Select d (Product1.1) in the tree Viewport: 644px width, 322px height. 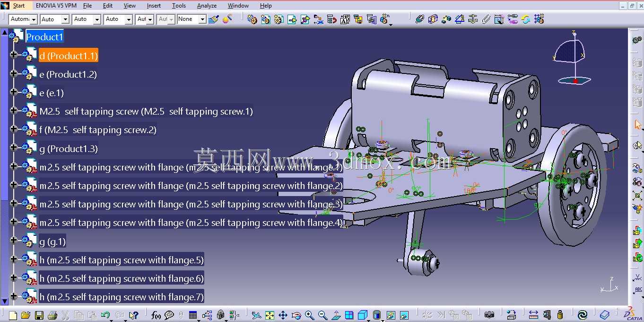(69, 56)
